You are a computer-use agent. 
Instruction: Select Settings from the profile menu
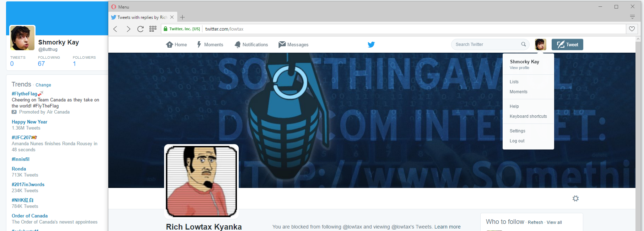pyautogui.click(x=517, y=131)
